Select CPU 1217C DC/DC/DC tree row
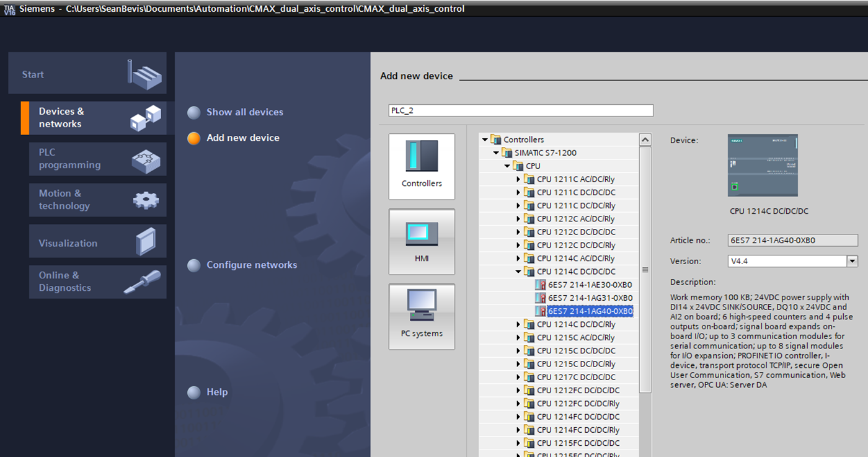This screenshot has width=868, height=457. click(x=576, y=377)
